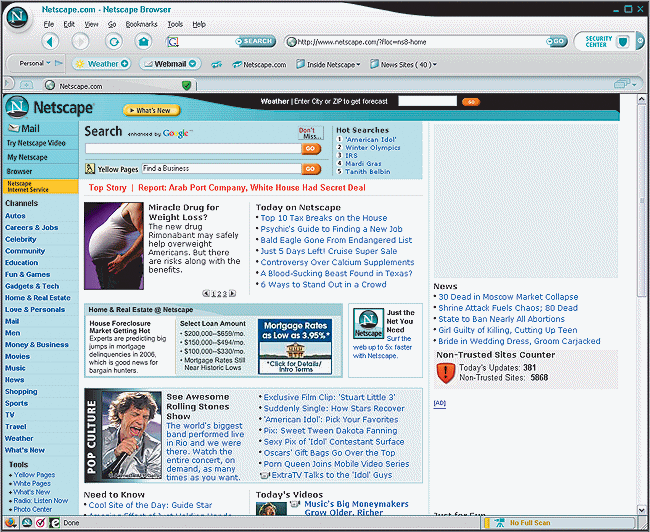The width and height of the screenshot is (650, 532).
Task: Go to previous story with left arrow
Action: click(x=206, y=293)
